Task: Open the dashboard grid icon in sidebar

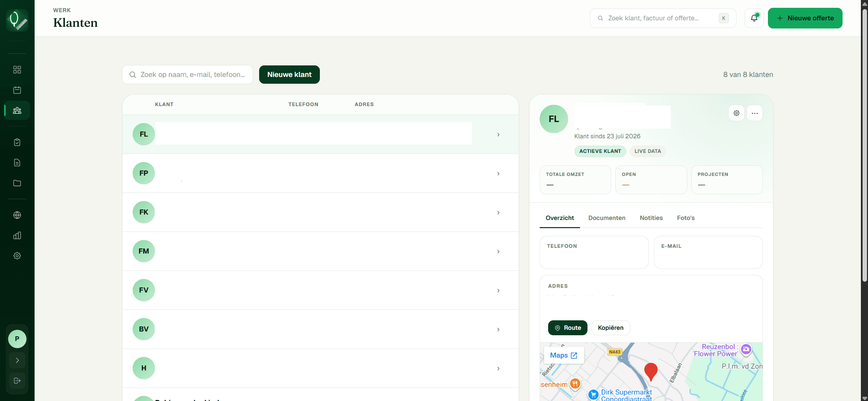Action: [17, 69]
